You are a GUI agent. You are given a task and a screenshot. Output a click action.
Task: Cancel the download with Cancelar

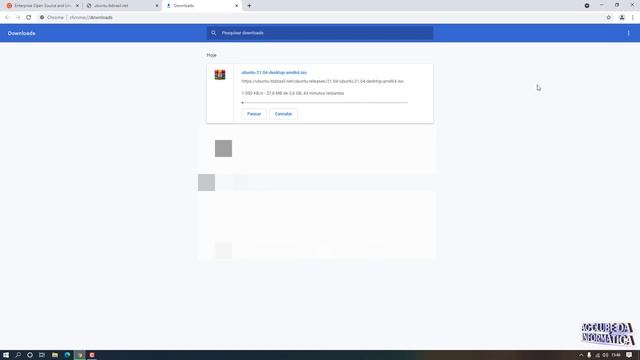283,114
